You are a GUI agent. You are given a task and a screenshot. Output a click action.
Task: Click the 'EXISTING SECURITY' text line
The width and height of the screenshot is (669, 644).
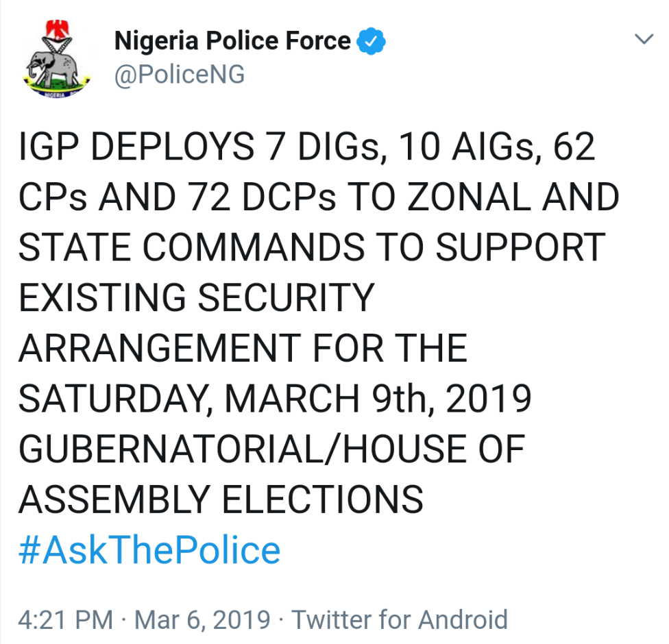pyautogui.click(x=196, y=299)
